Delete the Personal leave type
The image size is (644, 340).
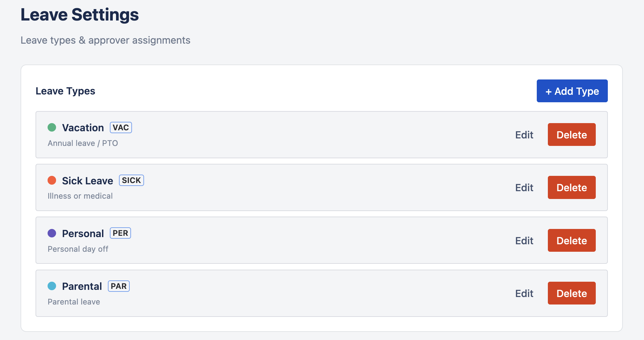pyautogui.click(x=571, y=240)
